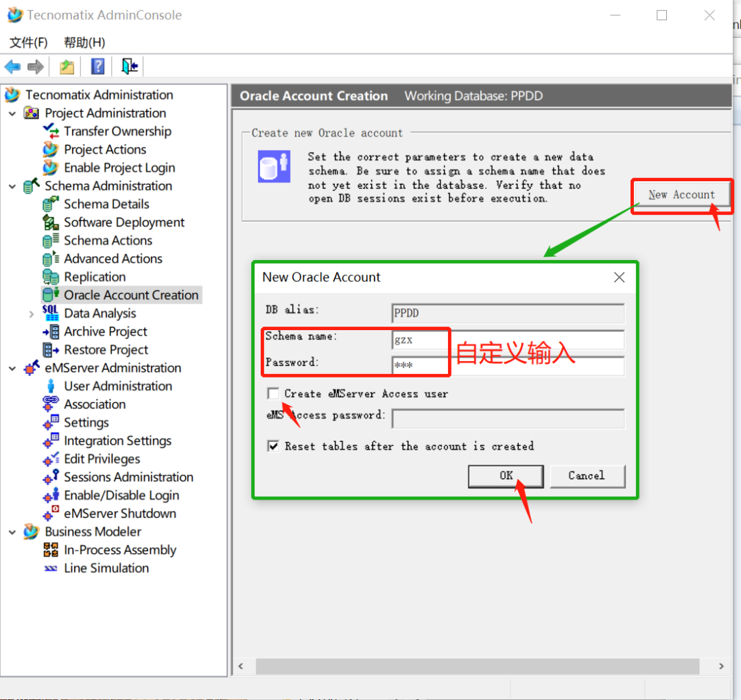Click the Project Actions icon
The height and width of the screenshot is (700, 741).
50,150
